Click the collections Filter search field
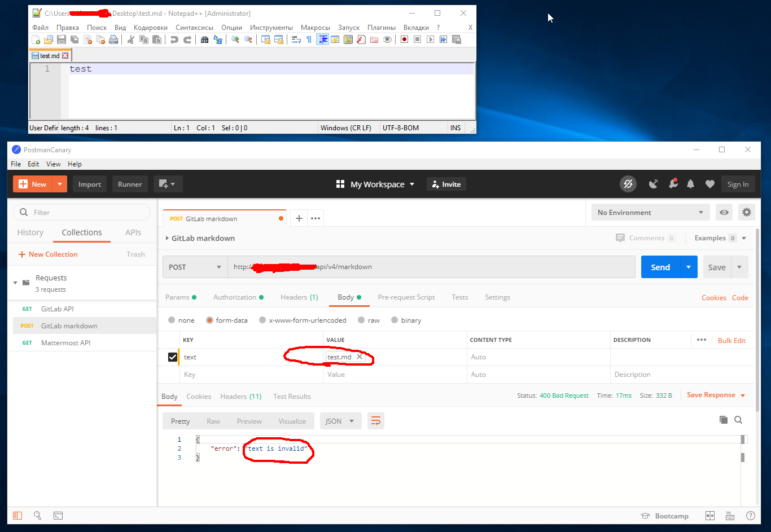The width and height of the screenshot is (771, 532). (x=82, y=212)
